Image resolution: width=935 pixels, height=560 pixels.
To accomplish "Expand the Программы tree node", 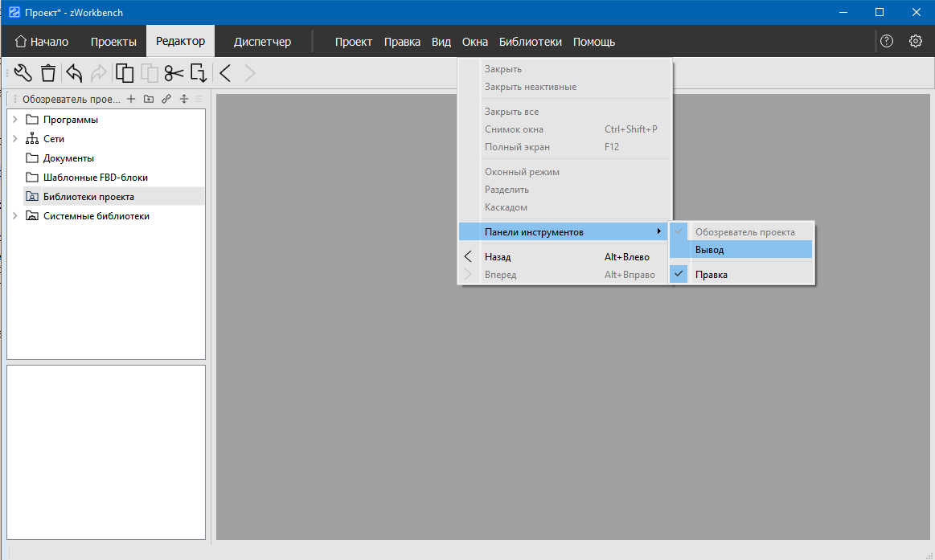I will pos(14,120).
